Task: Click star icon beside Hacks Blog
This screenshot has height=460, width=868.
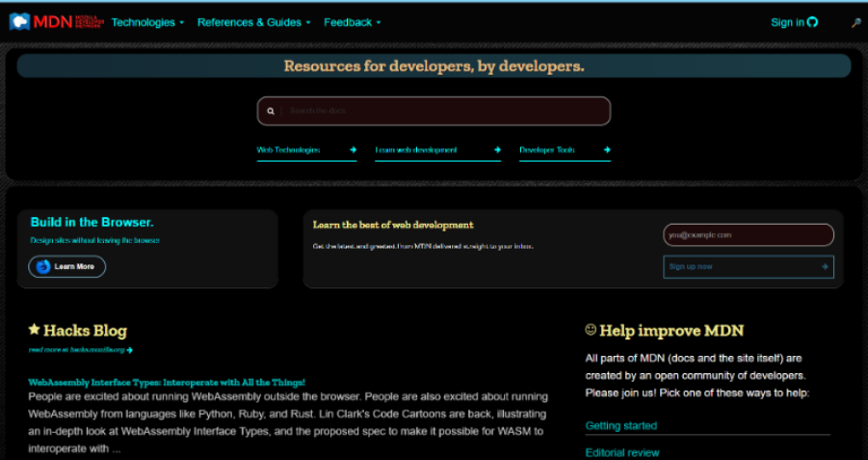Action: (35, 330)
